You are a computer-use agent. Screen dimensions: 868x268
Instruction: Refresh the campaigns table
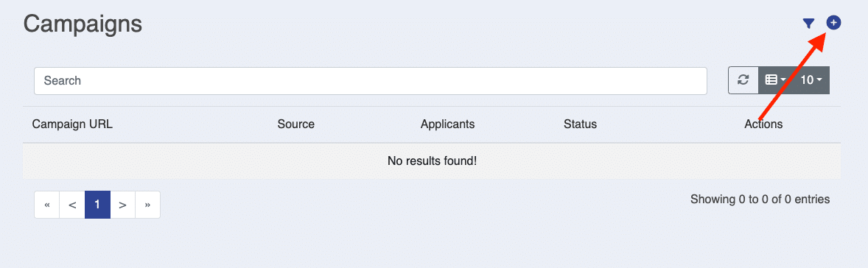pos(743,80)
